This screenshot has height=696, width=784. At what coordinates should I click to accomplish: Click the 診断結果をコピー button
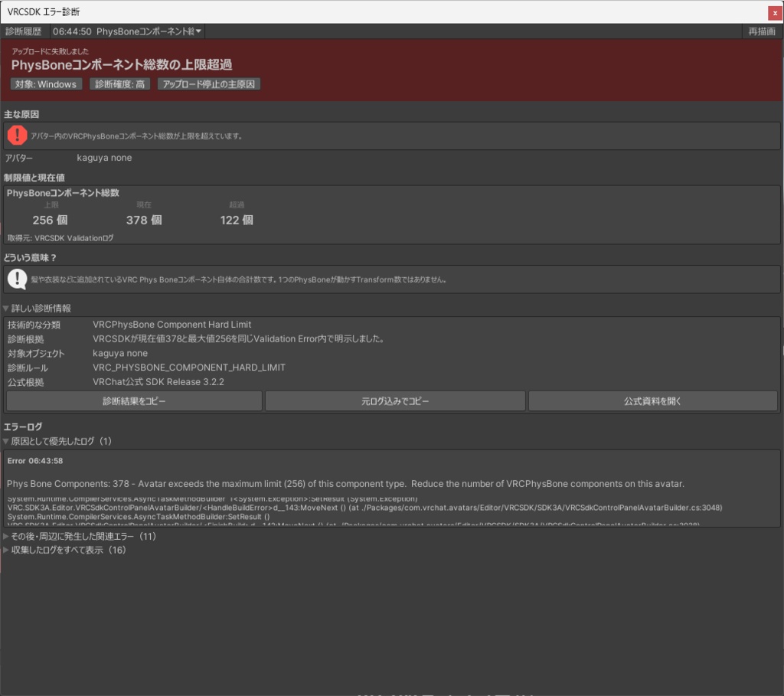[134, 401]
